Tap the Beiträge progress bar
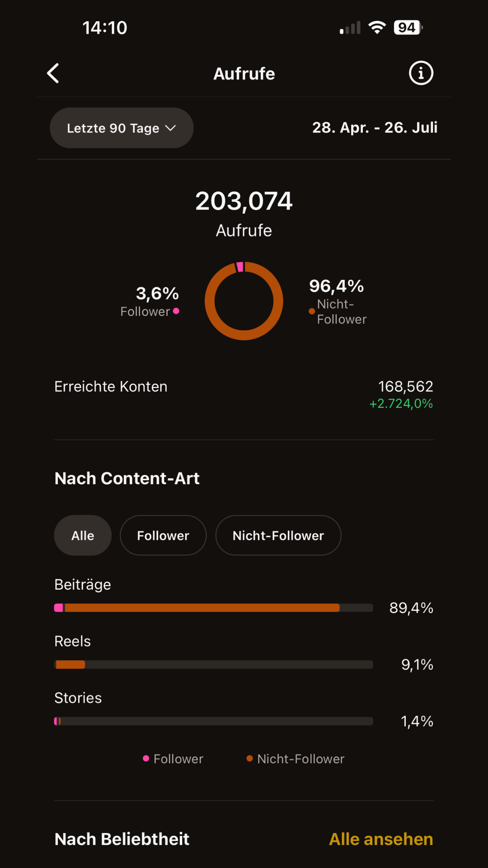The image size is (488, 868). [x=213, y=608]
